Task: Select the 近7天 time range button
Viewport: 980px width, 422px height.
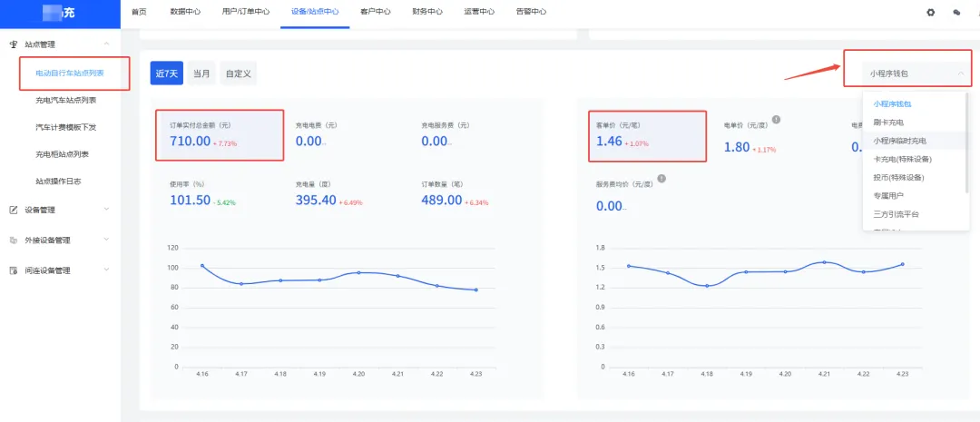Action: [167, 74]
